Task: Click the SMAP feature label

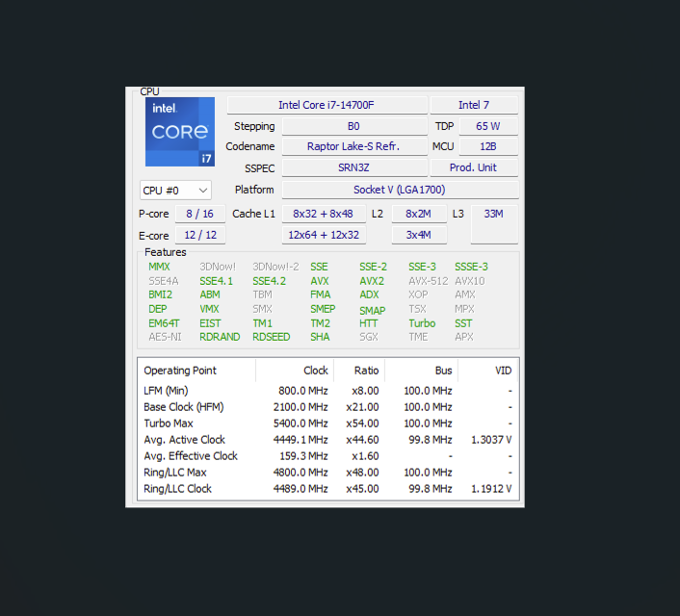Action: [x=372, y=311]
